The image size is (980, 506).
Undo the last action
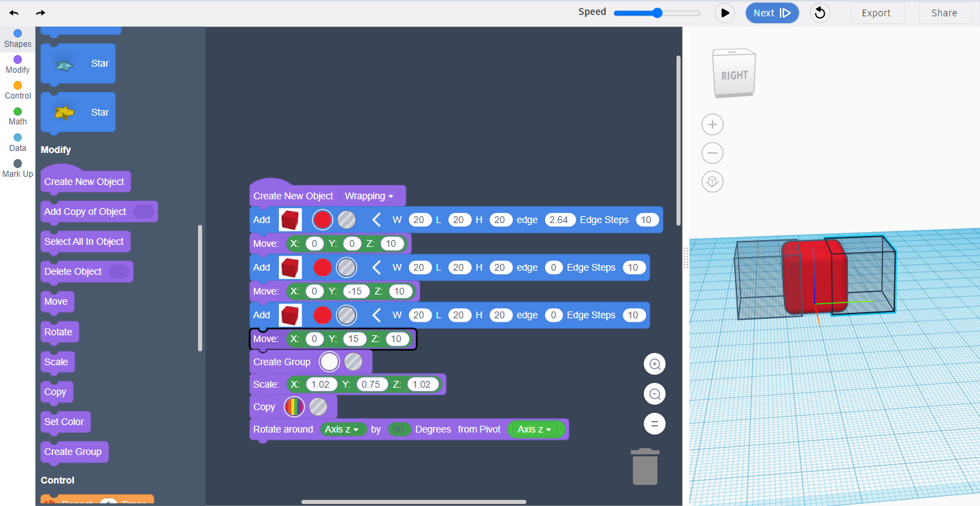coord(14,13)
